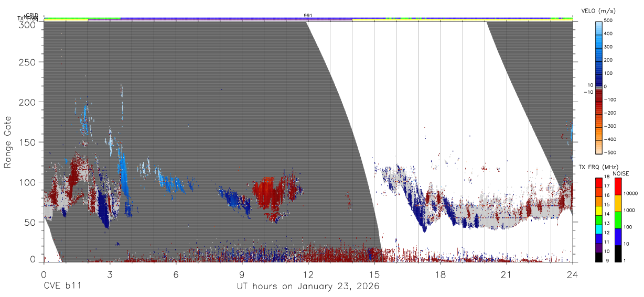Viewport: 644px width, 297px height.
Task: Click the velocity color scale bar
Action: [599, 87]
